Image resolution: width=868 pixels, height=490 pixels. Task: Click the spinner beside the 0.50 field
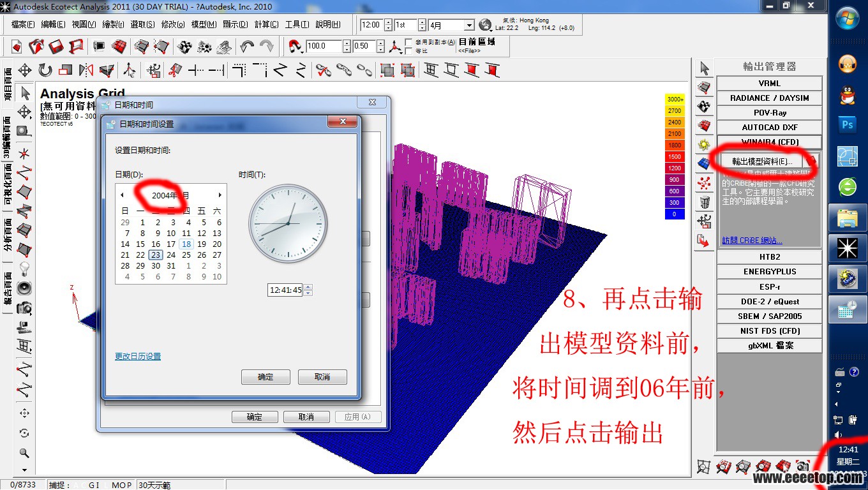coord(381,47)
